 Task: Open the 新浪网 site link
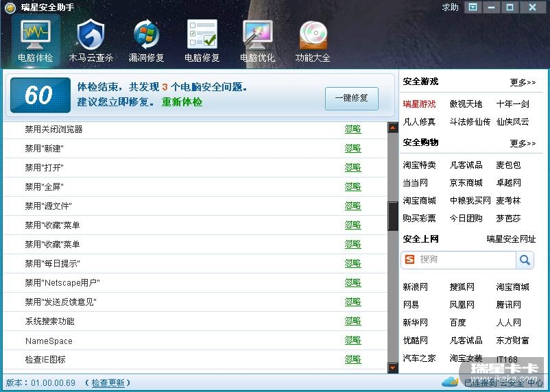pos(416,287)
